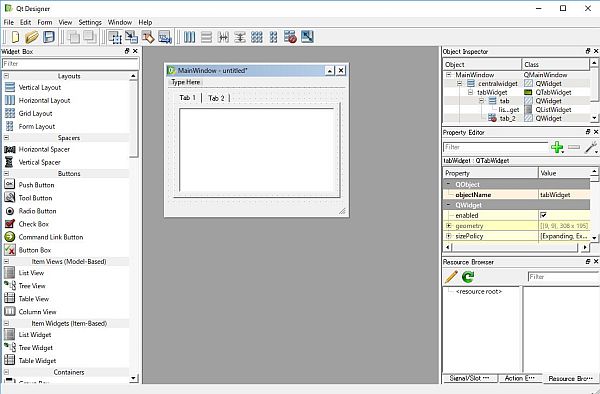The width and height of the screenshot is (600, 394).
Task: Expand the sizePolicy property
Action: pyautogui.click(x=449, y=236)
